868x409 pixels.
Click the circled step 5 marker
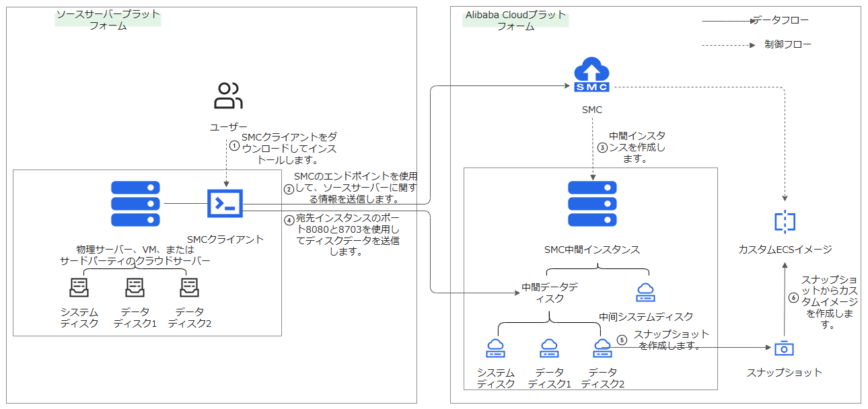621,340
